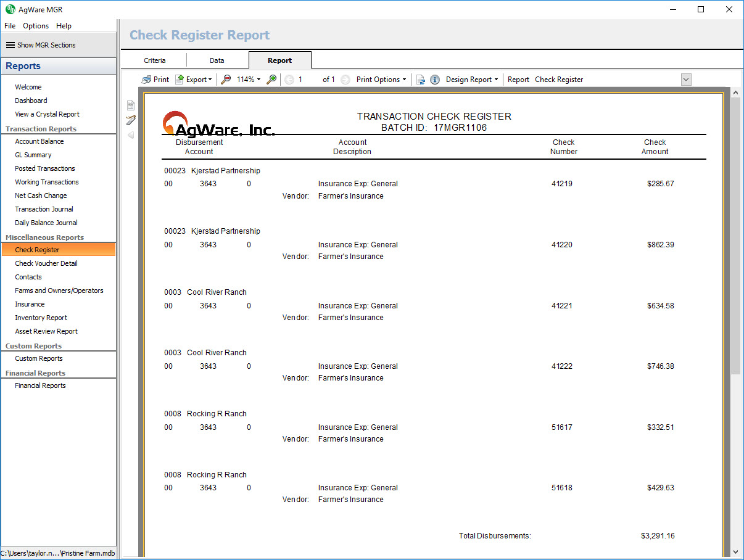Click the previous page arrow icon
Image resolution: width=744 pixels, height=560 pixels.
coord(289,80)
